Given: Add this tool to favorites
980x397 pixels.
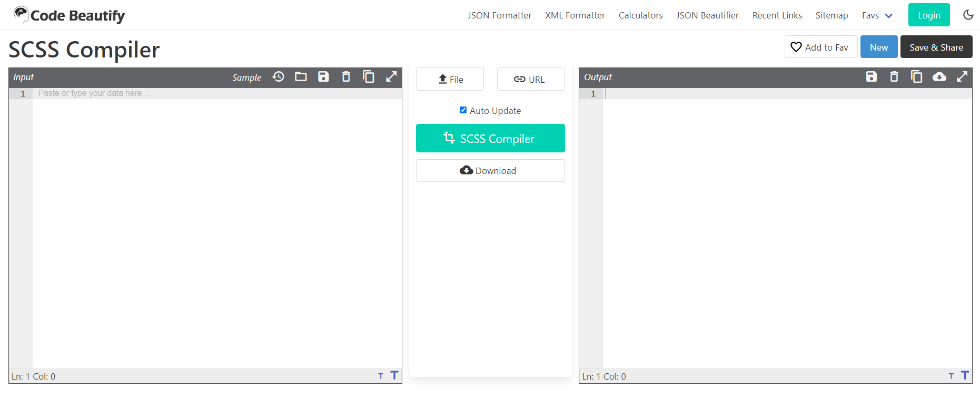Looking at the screenshot, I should [x=821, y=47].
